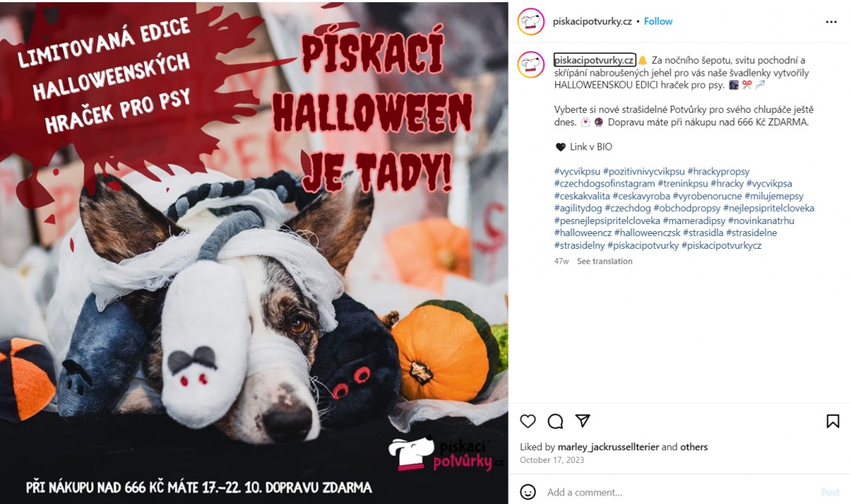View others who liked the post
This screenshot has width=851, height=504.
coord(694,447)
